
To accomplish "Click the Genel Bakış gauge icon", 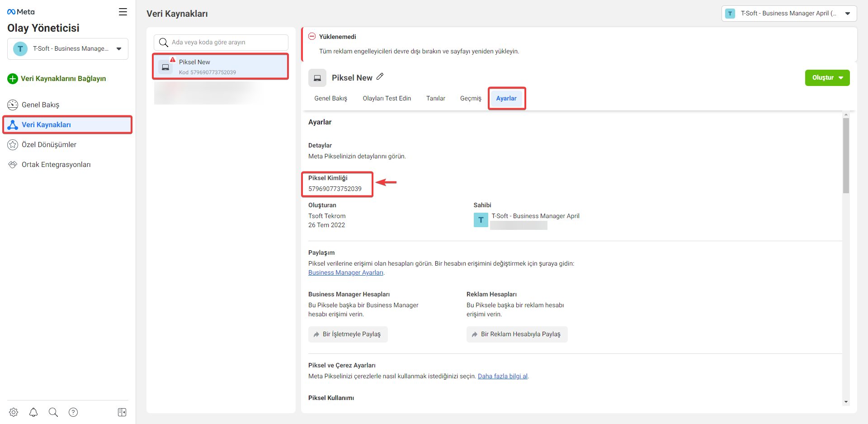I will click(x=13, y=105).
